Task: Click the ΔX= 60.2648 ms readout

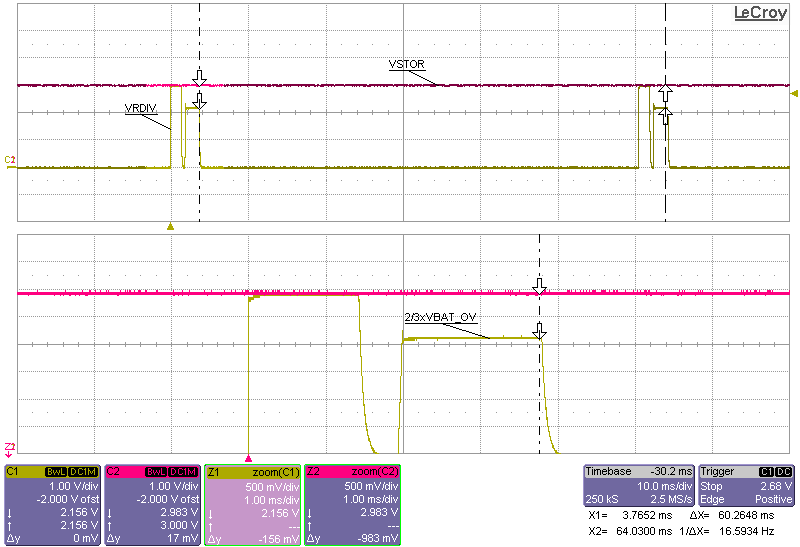Action: tap(732, 515)
